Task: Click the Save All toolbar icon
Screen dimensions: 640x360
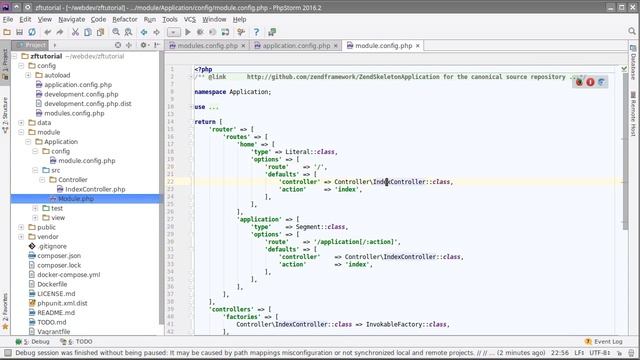Action: click(x=19, y=32)
